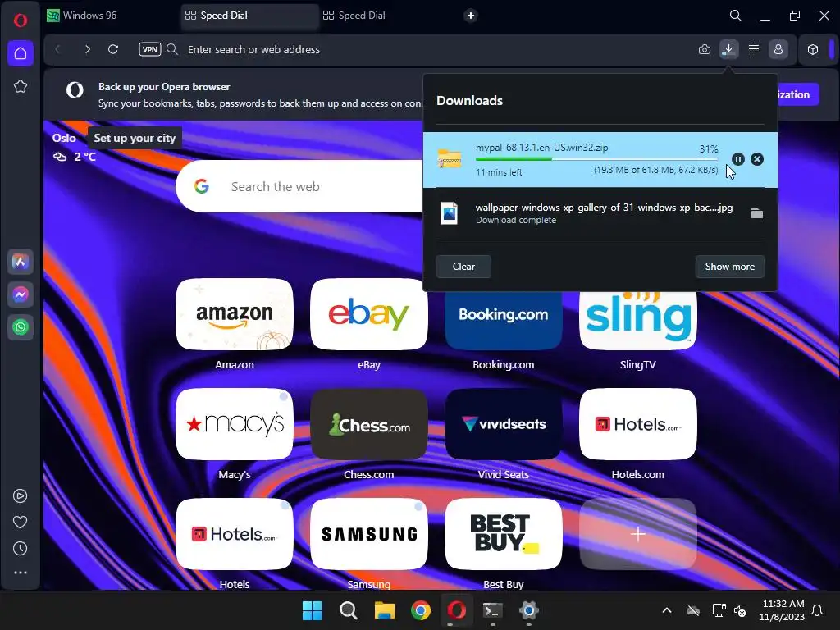
Task: Open the SlingTV speed dial tile
Action: click(x=638, y=321)
